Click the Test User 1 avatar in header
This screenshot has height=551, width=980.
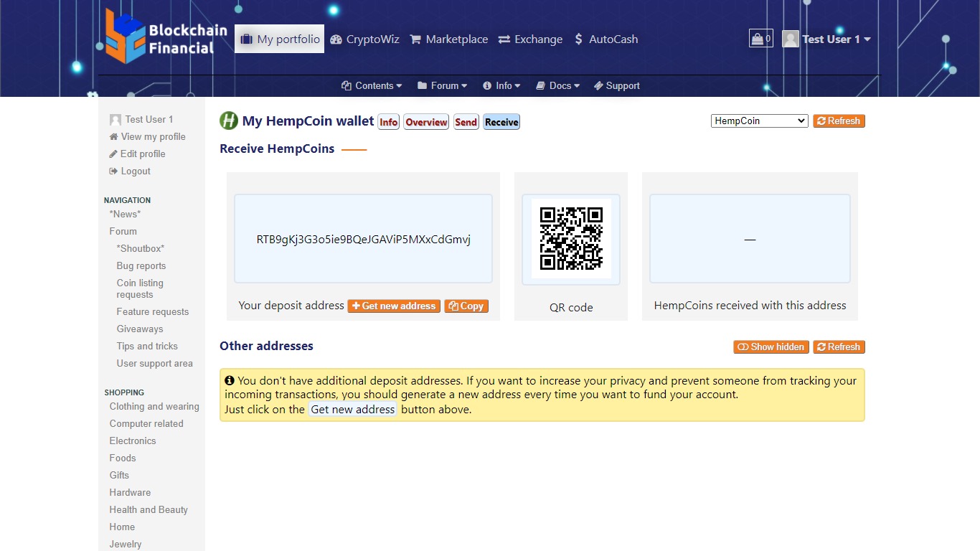[x=791, y=39]
